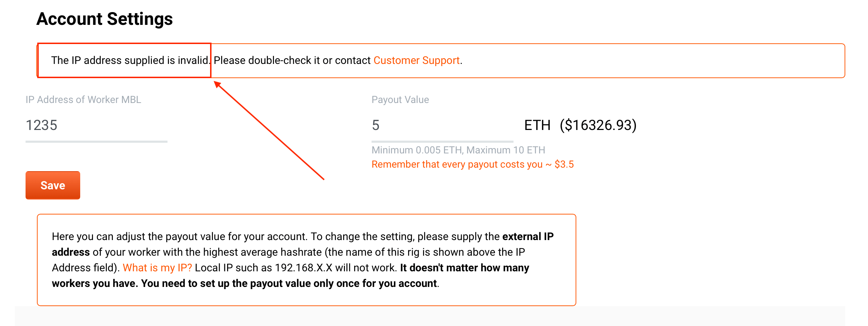Image resolution: width=868 pixels, height=326 pixels.
Task: Click the "Local IP such as 192.168.X.X" text
Action: [x=263, y=268]
